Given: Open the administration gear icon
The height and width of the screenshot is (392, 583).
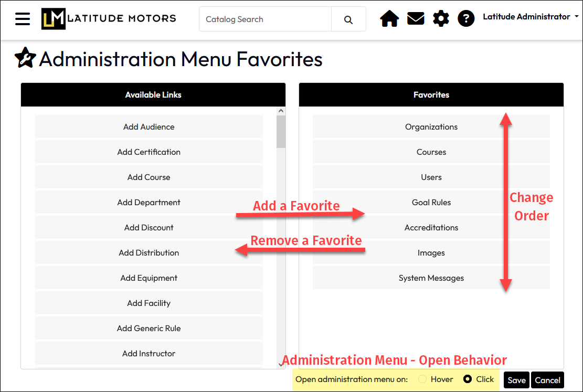Looking at the screenshot, I should (x=441, y=19).
